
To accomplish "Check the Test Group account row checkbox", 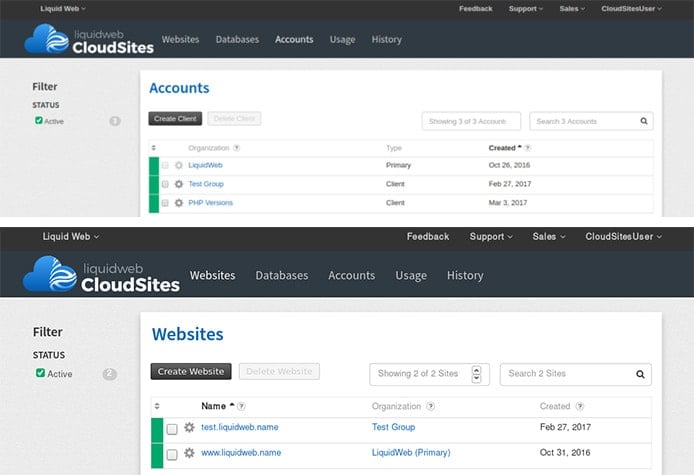I will tap(165, 184).
